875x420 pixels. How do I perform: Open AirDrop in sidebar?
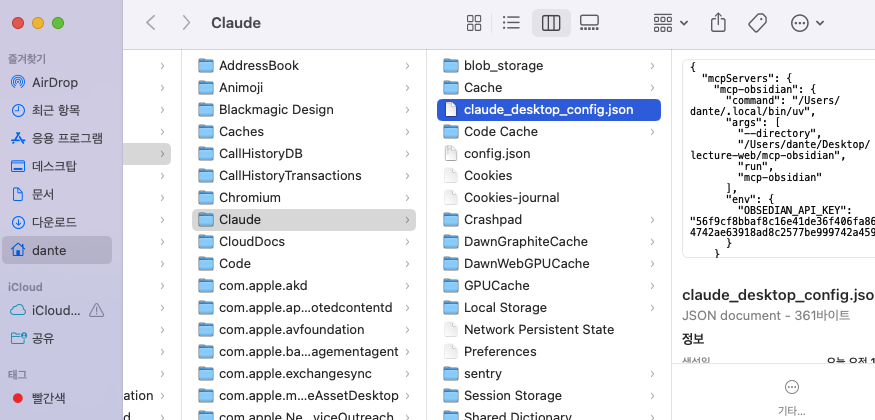pos(57,83)
